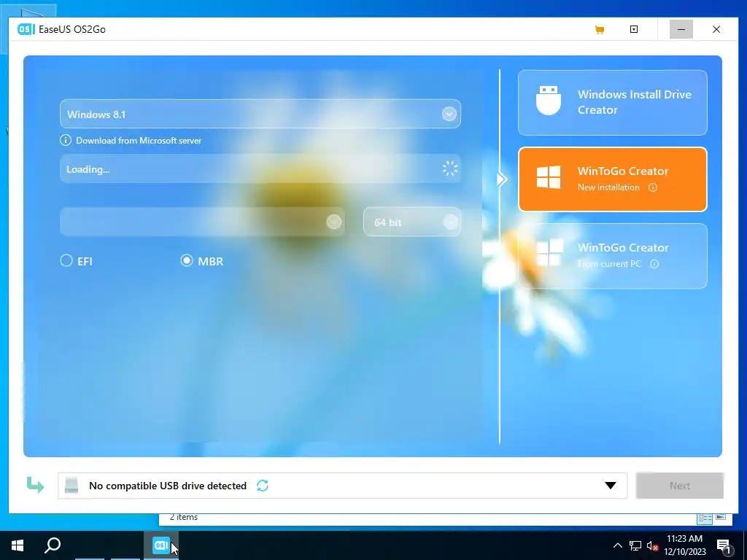This screenshot has width=747, height=560.
Task: Expand the USB drive selection dropdown arrow
Action: click(x=611, y=486)
